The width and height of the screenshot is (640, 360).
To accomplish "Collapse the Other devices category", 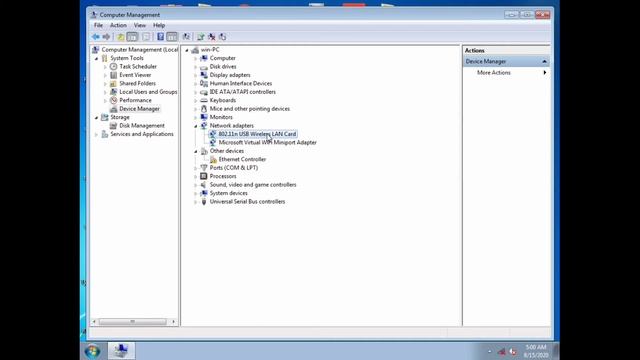I will [196, 151].
